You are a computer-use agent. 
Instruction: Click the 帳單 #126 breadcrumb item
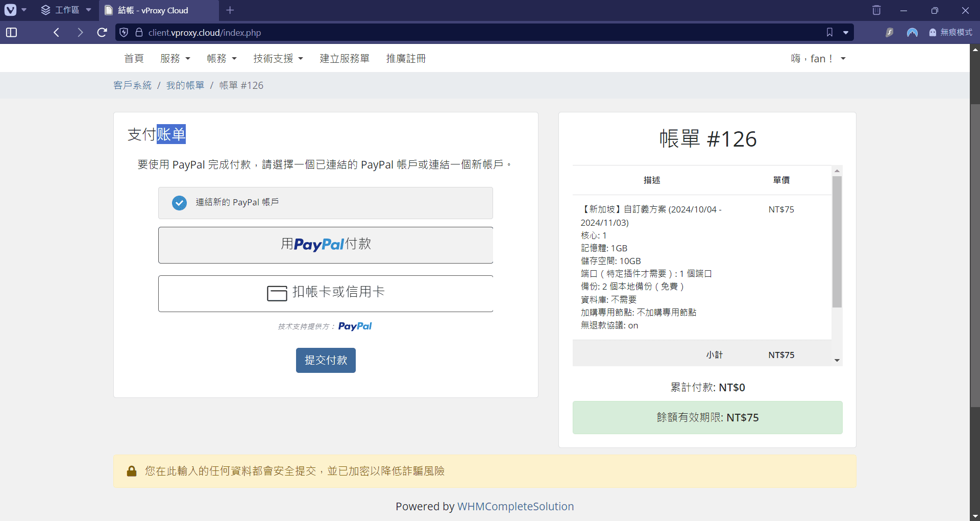pos(241,85)
